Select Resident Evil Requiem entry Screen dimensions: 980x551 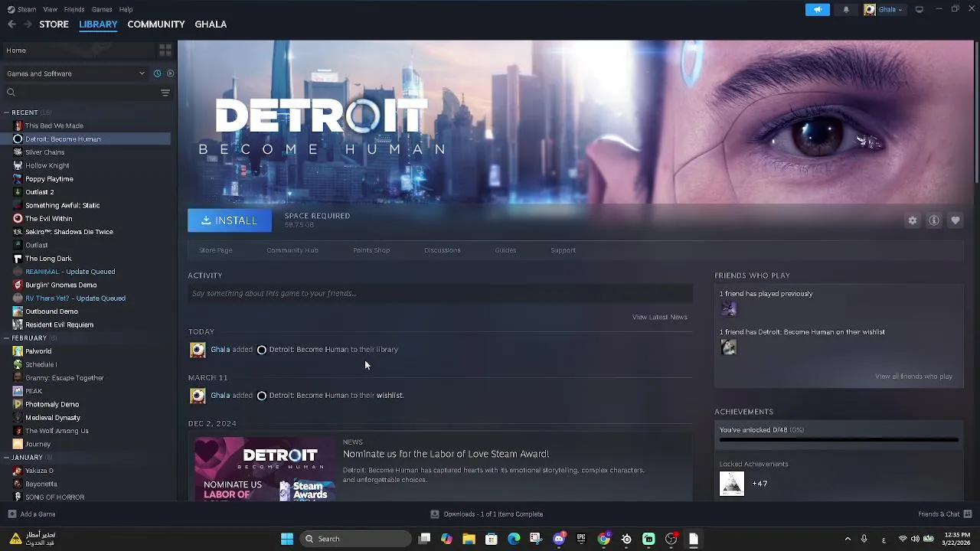click(x=59, y=324)
